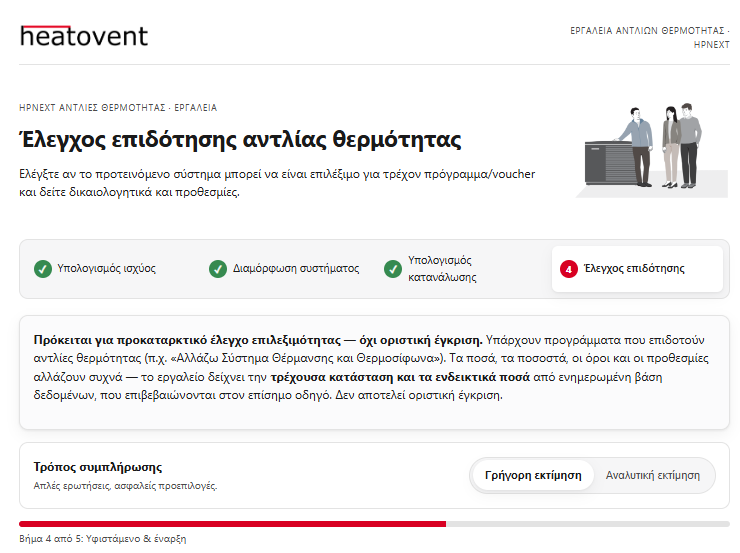This screenshot has width=740, height=553.
Task: Click the red filled part of the progress bar
Action: coord(232,524)
